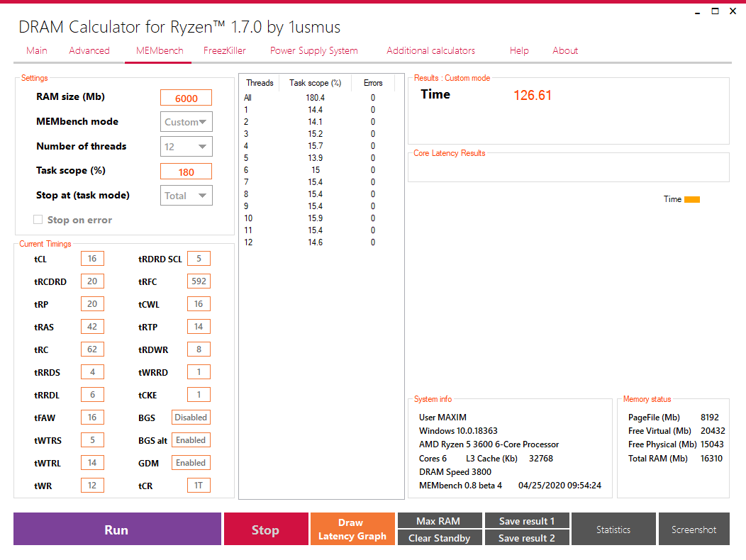This screenshot has width=746, height=560.
Task: Close the DRAM Calculator window
Action: pyautogui.click(x=733, y=11)
